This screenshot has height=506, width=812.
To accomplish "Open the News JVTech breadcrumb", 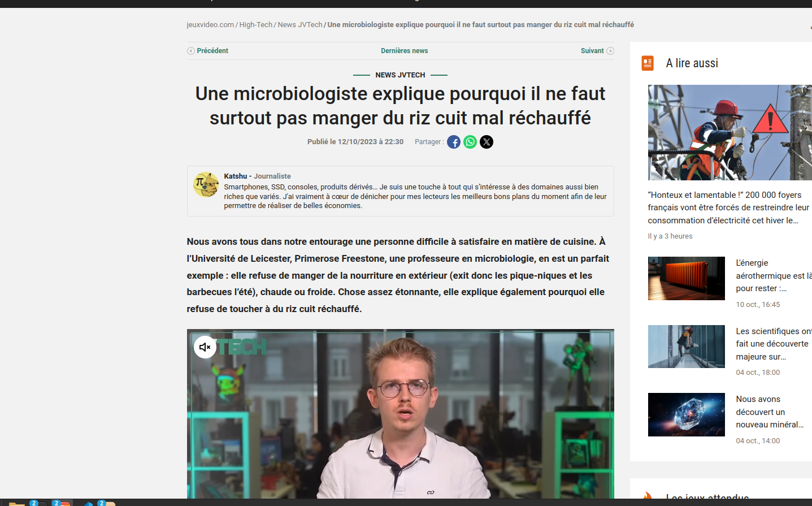I will pyautogui.click(x=300, y=25).
